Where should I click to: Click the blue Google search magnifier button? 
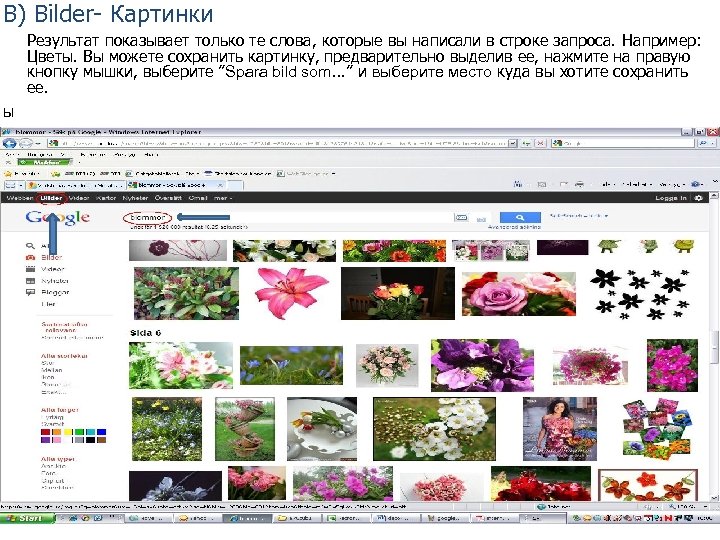(x=520, y=217)
